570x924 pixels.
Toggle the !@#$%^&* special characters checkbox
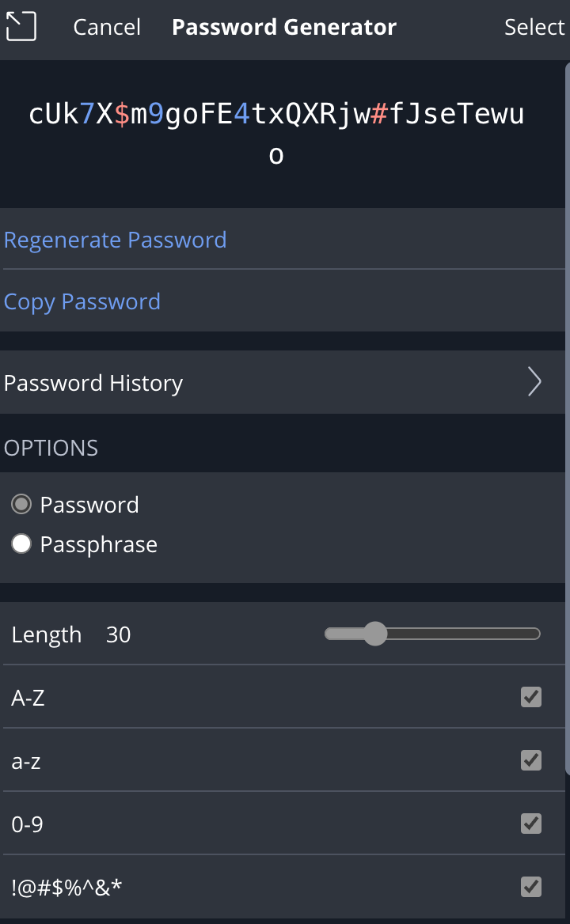[x=531, y=886]
